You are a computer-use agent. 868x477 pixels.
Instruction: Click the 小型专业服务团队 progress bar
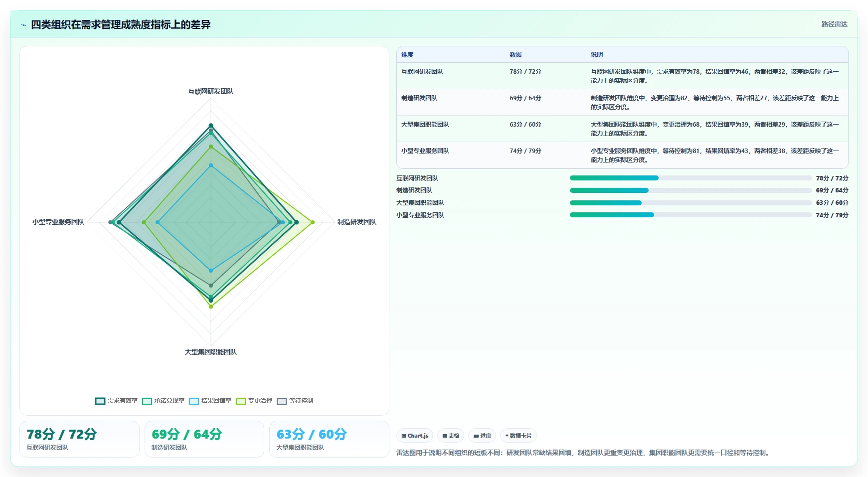691,215
